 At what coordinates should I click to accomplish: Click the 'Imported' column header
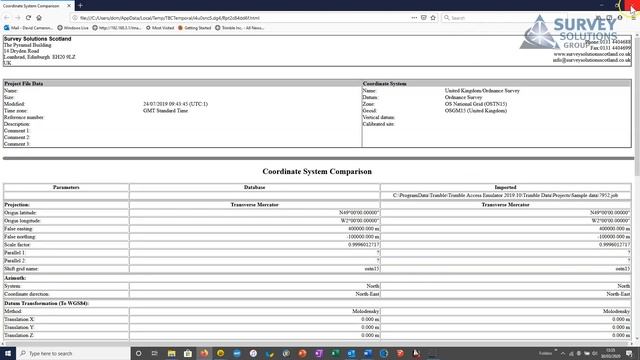coord(505,187)
